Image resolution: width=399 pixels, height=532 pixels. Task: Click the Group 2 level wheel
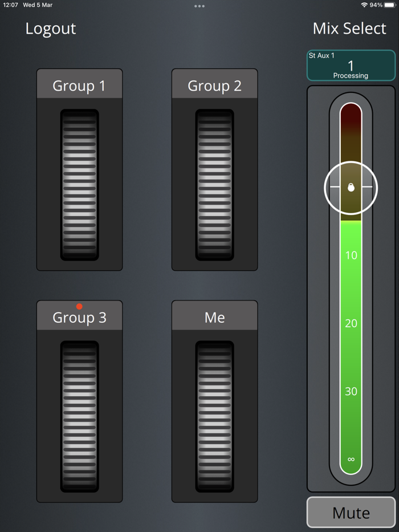(x=214, y=185)
